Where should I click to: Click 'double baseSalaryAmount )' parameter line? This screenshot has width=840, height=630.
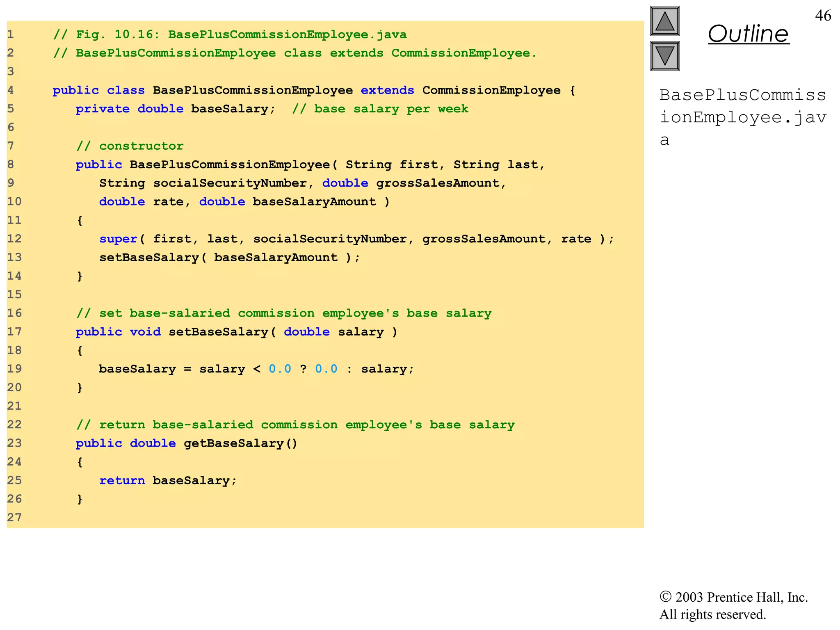point(244,202)
